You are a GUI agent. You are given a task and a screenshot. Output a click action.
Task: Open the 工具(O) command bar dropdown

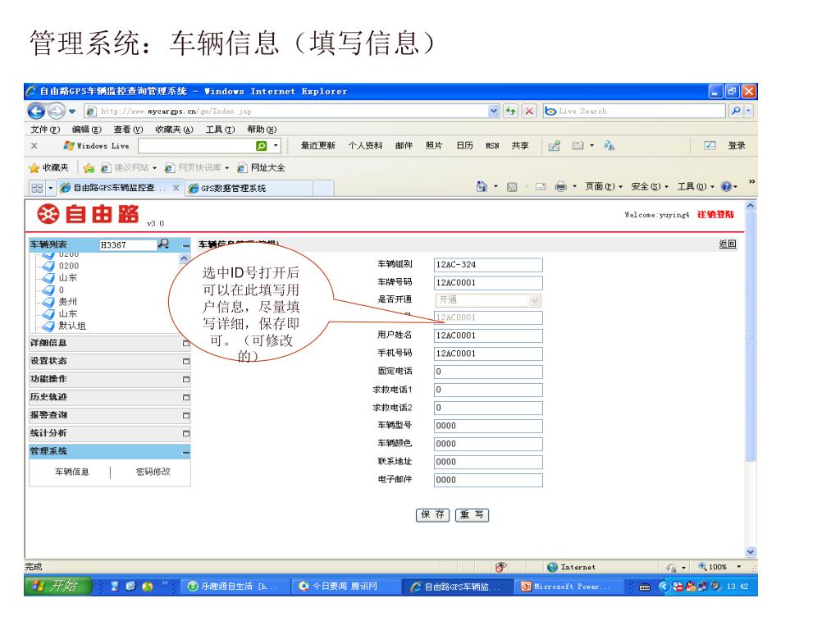[696, 186]
